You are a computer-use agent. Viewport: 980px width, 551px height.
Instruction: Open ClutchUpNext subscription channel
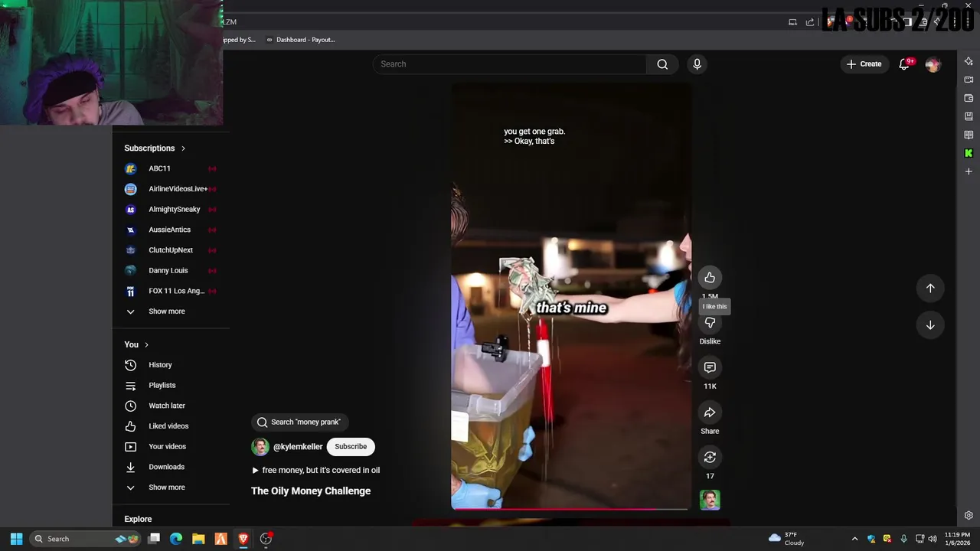coord(171,250)
